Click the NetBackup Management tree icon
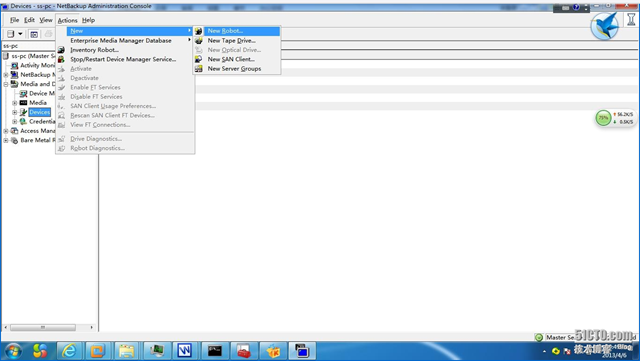The width and height of the screenshot is (640, 361). click(x=15, y=75)
